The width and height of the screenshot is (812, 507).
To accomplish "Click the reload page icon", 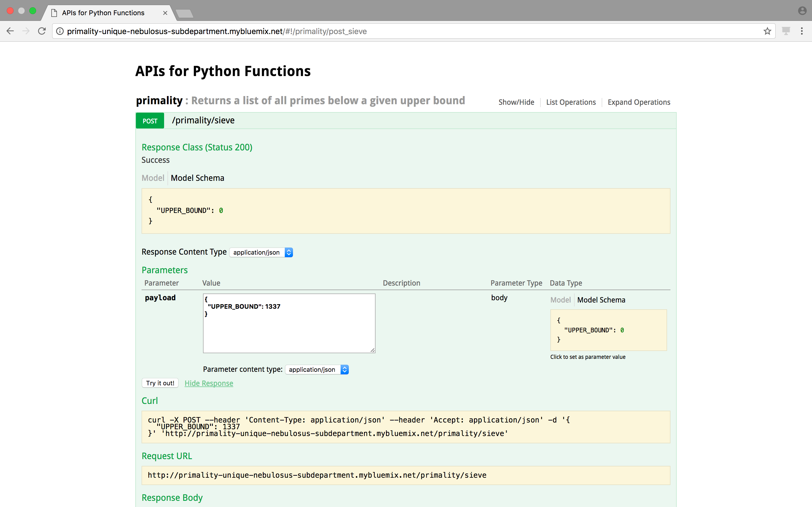I will click(42, 31).
